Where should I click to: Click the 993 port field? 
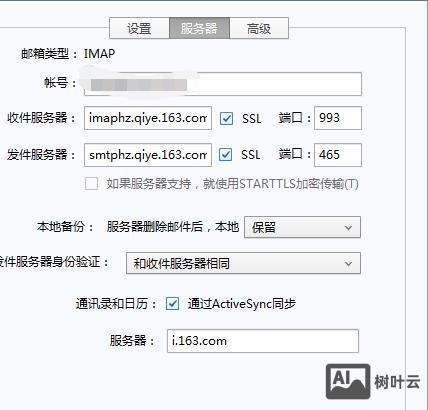338,118
